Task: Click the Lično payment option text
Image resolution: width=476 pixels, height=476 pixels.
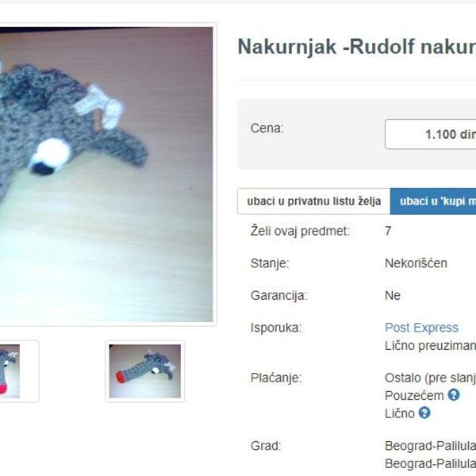Action: coord(400,413)
